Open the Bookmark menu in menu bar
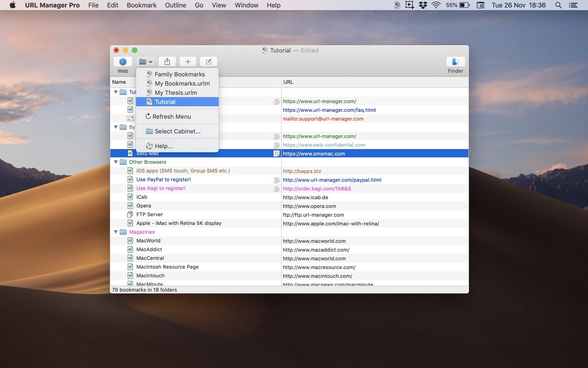This screenshot has height=368, width=588. click(141, 5)
